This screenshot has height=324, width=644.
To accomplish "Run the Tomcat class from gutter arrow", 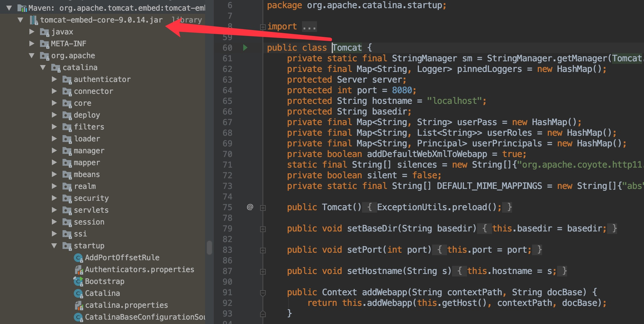I will pyautogui.click(x=245, y=48).
